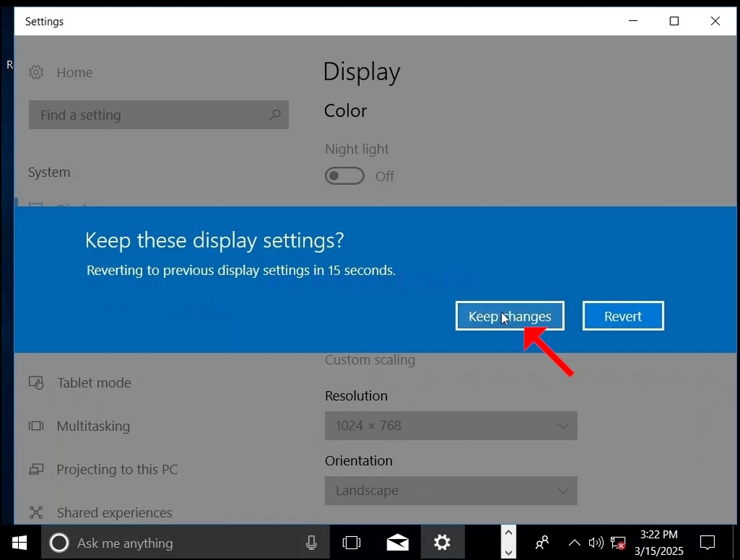
Task: Open Tablet mode settings
Action: click(x=94, y=382)
